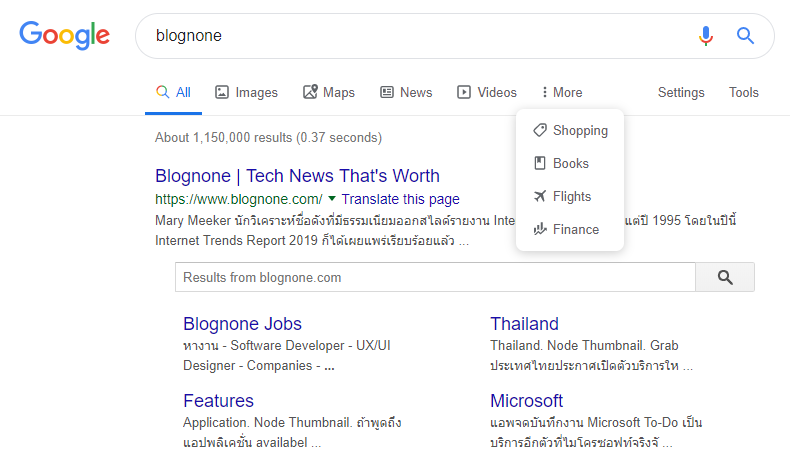
Task: Click the Finance chart icon
Action: (540, 229)
